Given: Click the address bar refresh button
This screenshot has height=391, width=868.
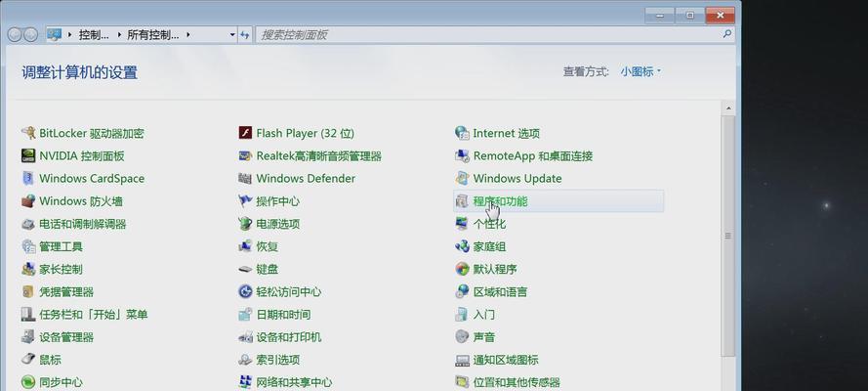Looking at the screenshot, I should (245, 35).
